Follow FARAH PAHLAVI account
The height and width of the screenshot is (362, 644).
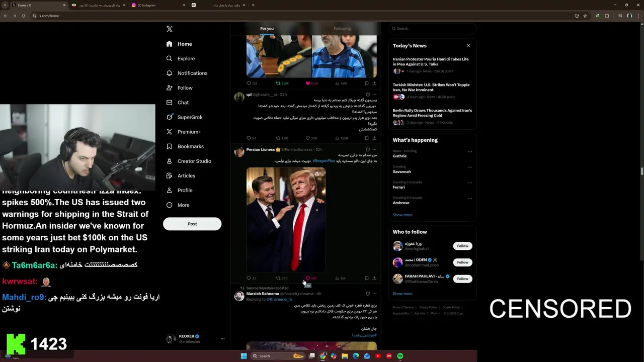click(462, 279)
